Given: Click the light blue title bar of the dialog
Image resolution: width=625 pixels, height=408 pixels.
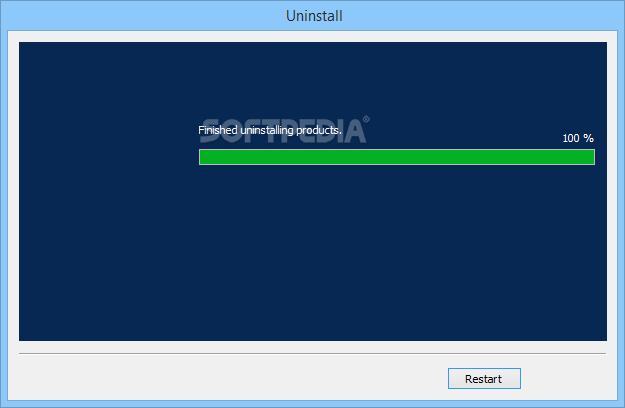Looking at the screenshot, I should coord(312,15).
